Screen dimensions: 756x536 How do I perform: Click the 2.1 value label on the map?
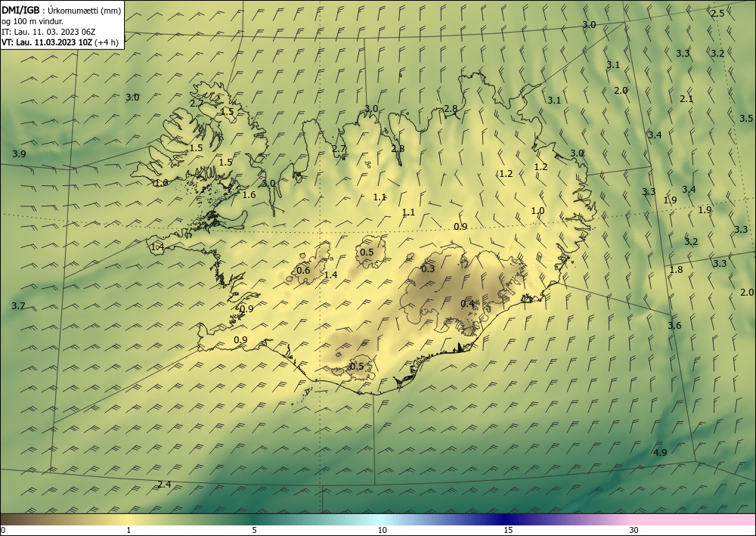tap(686, 99)
